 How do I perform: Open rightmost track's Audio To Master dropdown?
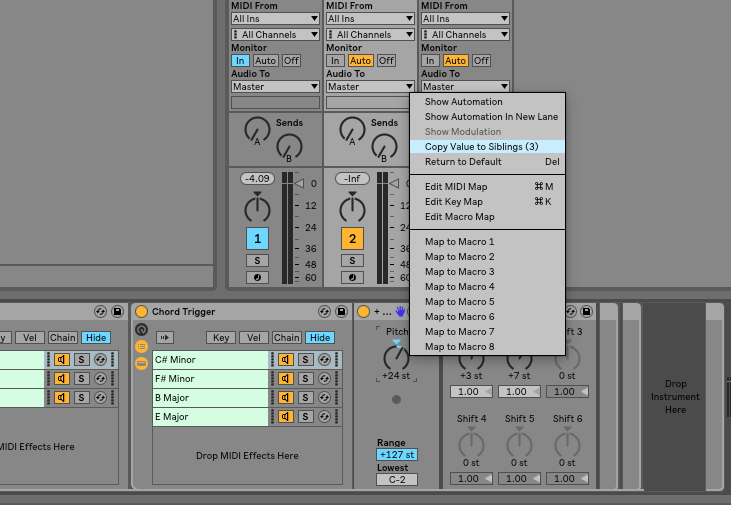pyautogui.click(x=465, y=86)
